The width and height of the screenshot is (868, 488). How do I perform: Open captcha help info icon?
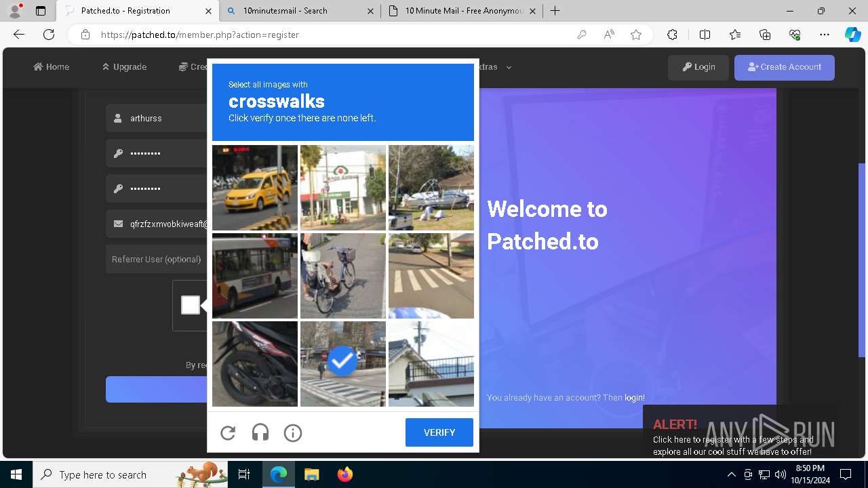(293, 432)
